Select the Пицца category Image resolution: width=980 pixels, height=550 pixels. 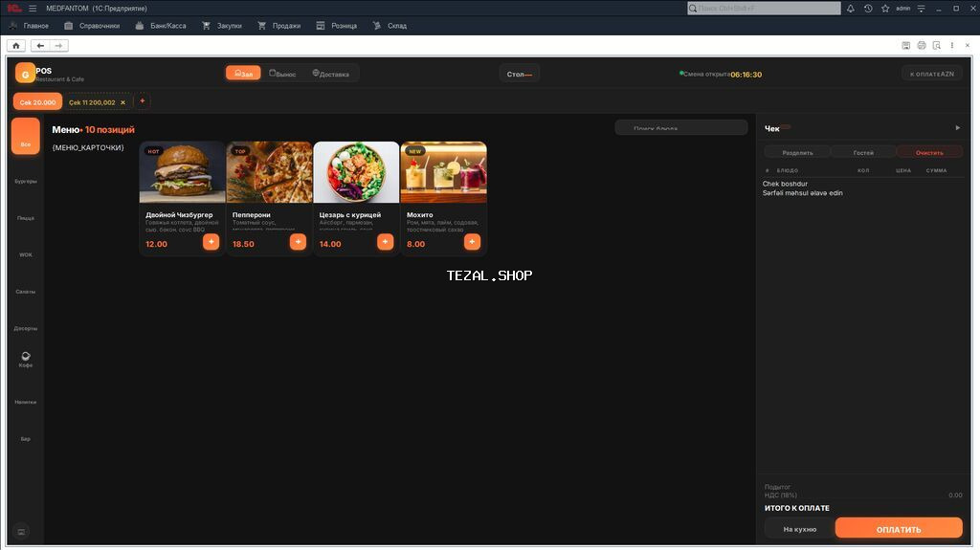coord(26,218)
